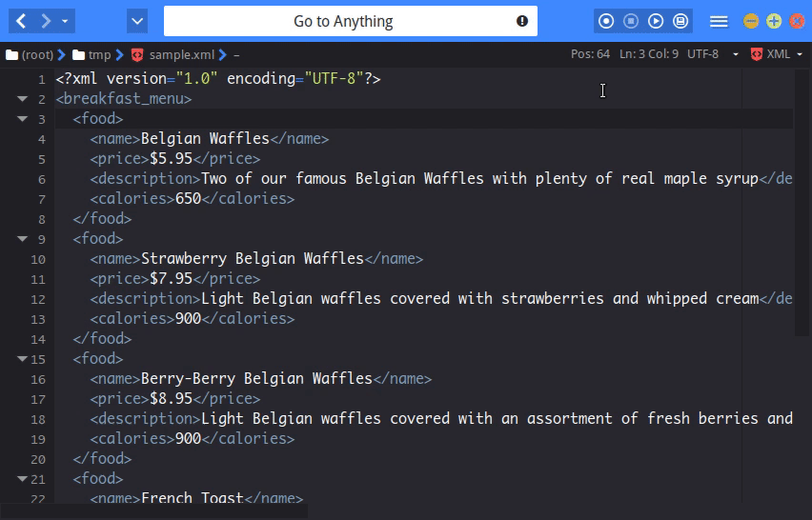Click line number 8 in the gutter
Image resolution: width=812 pixels, height=520 pixels.
41,219
